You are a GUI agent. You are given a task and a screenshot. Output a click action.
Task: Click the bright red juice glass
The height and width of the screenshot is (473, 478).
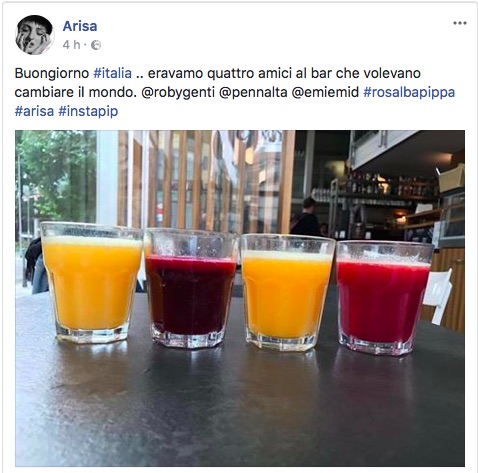click(383, 298)
